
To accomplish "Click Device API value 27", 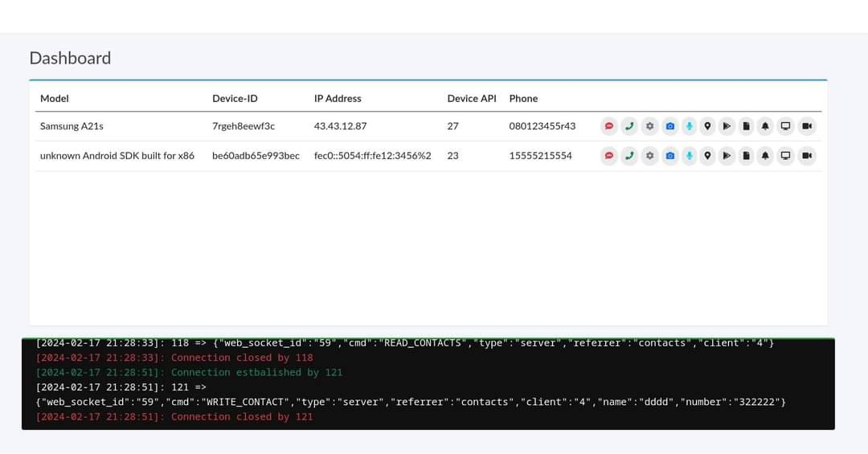I will pyautogui.click(x=452, y=126).
